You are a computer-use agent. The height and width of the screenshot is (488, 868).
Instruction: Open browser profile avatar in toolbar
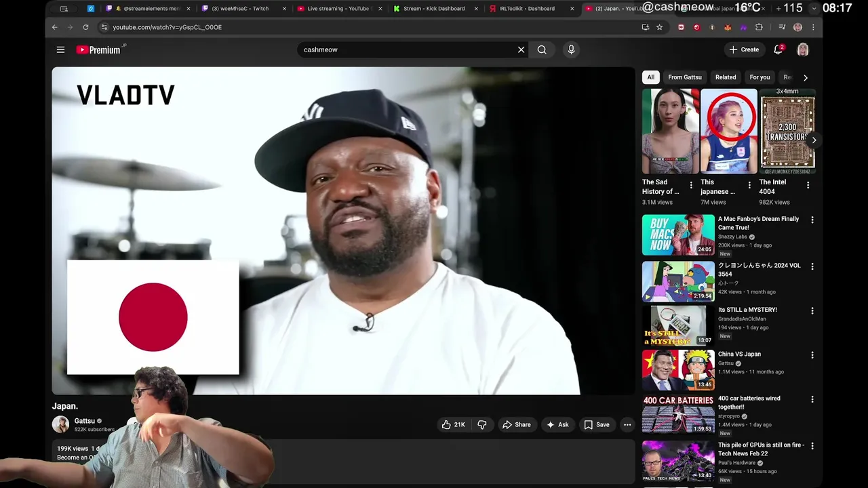[797, 27]
